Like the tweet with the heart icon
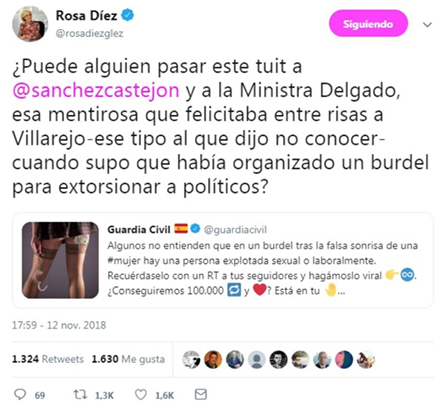Image resolution: width=445 pixels, height=410 pixels. 141,395
